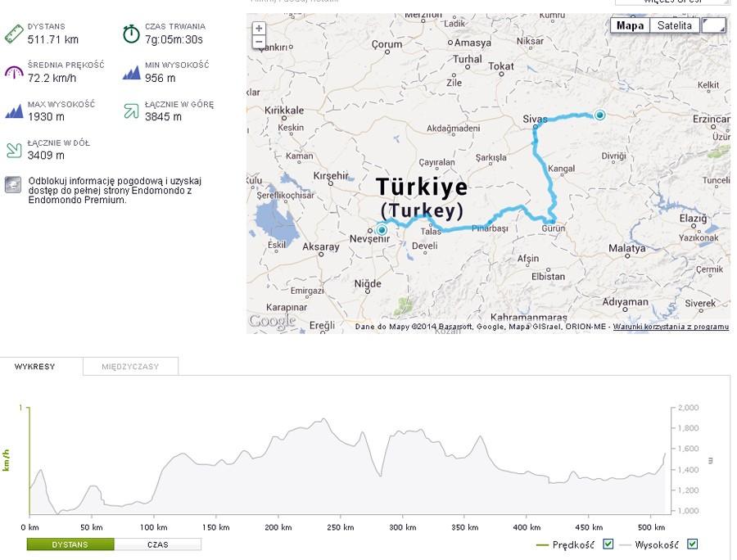Image resolution: width=737 pixels, height=560 pixels.
Task: Click the Elbistan town label on map
Action: pyautogui.click(x=548, y=276)
